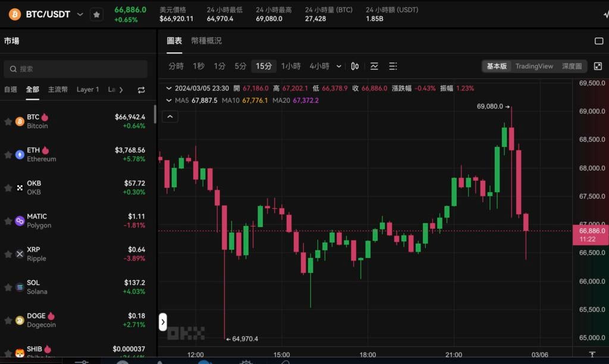Show more market category tabs with the chevron
This screenshot has width=609, height=364.
click(x=121, y=90)
